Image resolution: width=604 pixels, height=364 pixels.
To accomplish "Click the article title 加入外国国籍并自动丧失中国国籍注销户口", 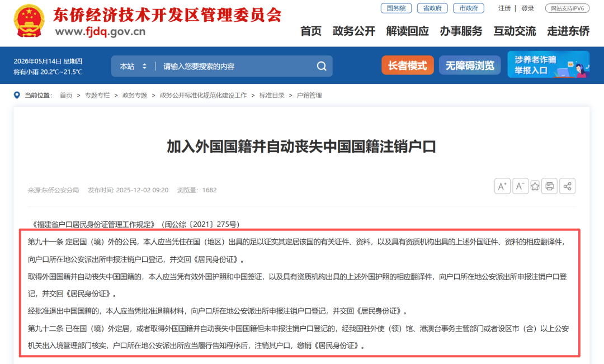I will [x=301, y=146].
